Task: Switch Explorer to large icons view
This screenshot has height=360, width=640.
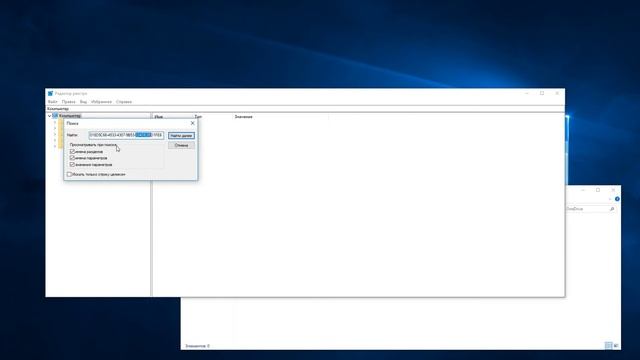Action: (x=616, y=346)
